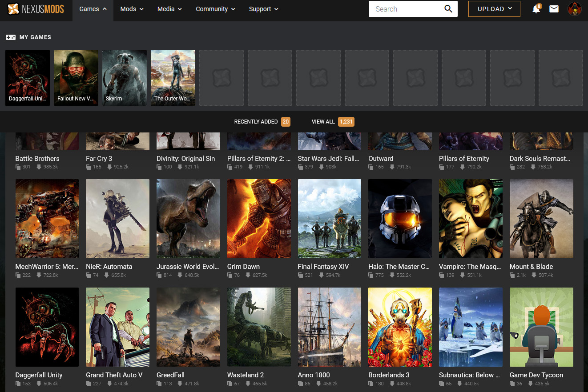Viewport: 588px width, 392px height.
Task: Click the 506.4k download count
Action: tap(51, 384)
